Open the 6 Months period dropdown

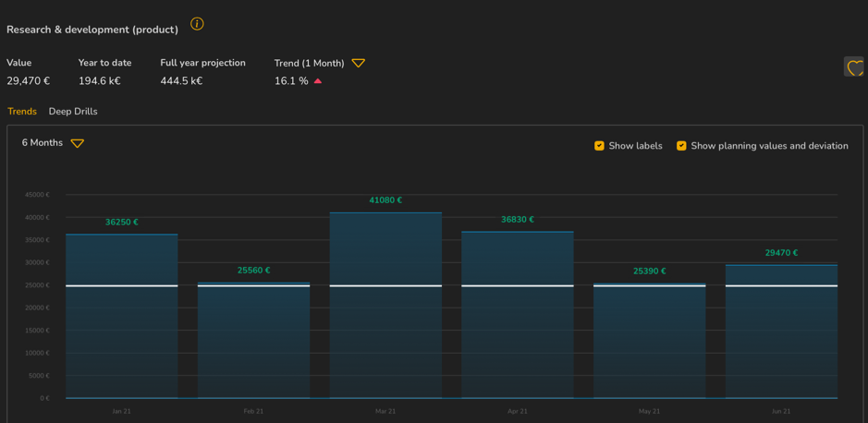coord(53,143)
